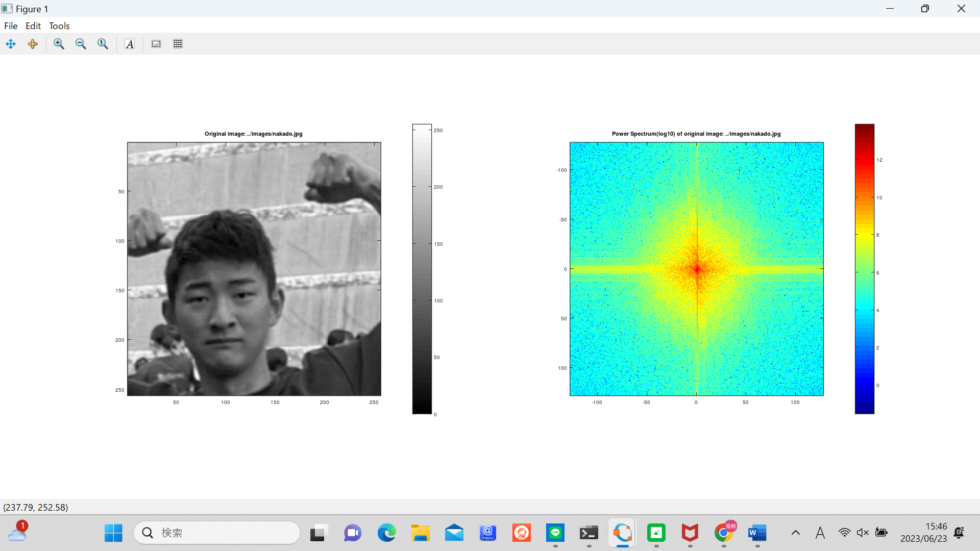
Task: Toggle the grid display icon
Action: [x=178, y=44]
